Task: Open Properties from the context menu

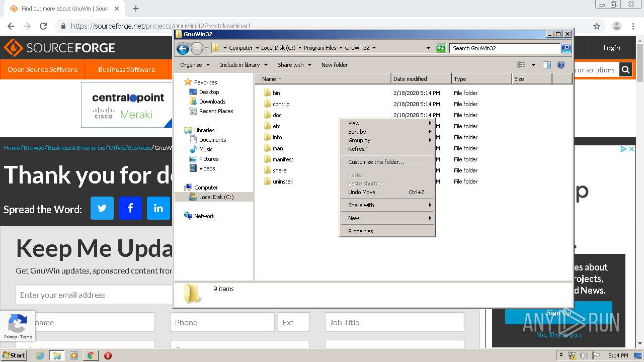Action: point(387,231)
